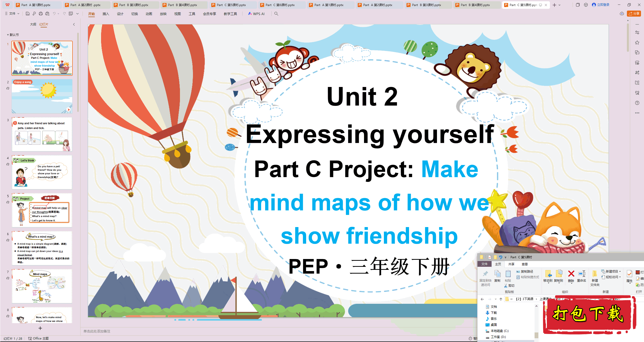This screenshot has width=644, height=342.
Task: Click the 分享 share button
Action: tap(634, 14)
